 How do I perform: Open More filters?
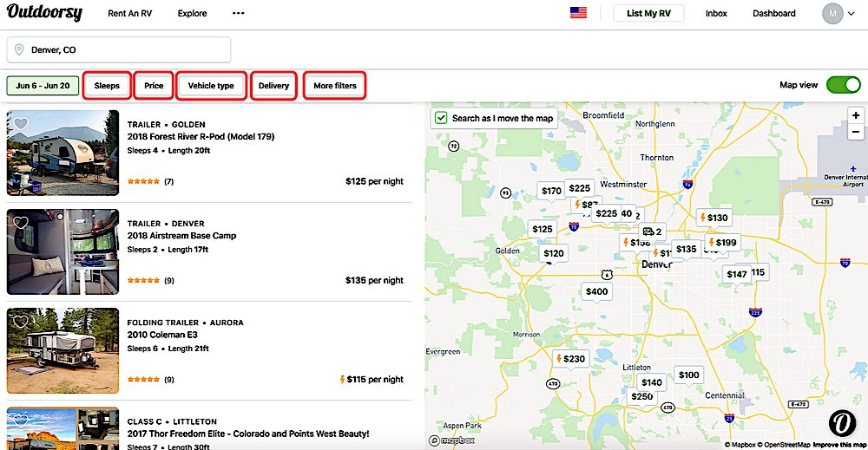(x=334, y=86)
